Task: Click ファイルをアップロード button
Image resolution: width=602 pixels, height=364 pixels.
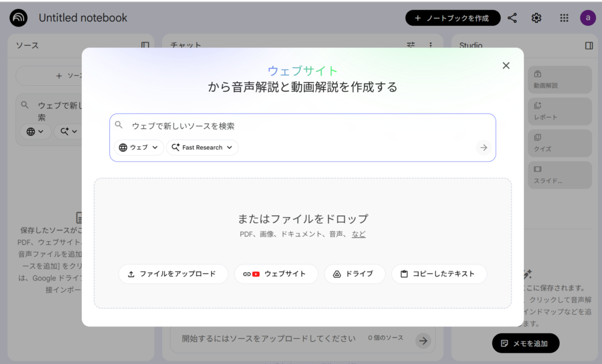Action: [x=173, y=274]
